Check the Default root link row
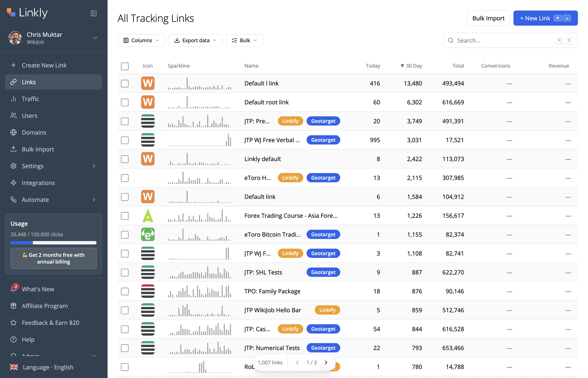588x378 pixels. coord(125,102)
